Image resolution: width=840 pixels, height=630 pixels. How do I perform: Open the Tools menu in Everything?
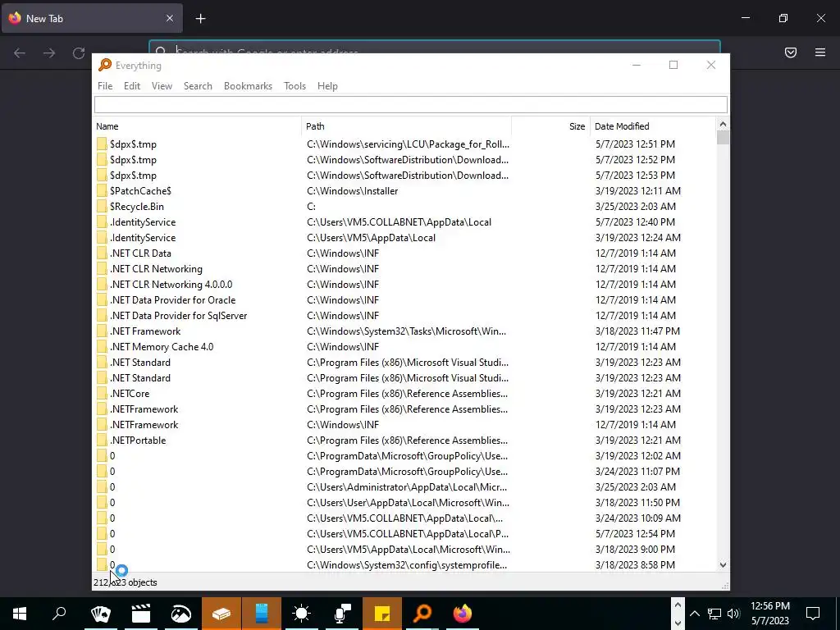coord(294,85)
